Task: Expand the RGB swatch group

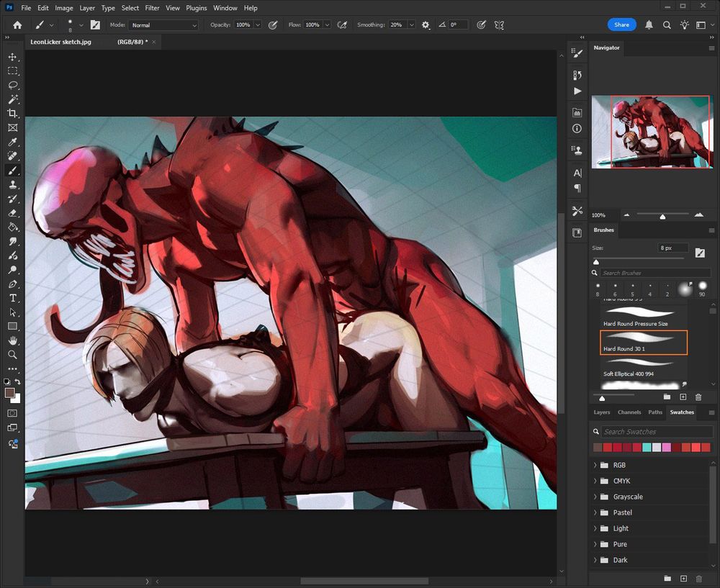Action: click(595, 465)
